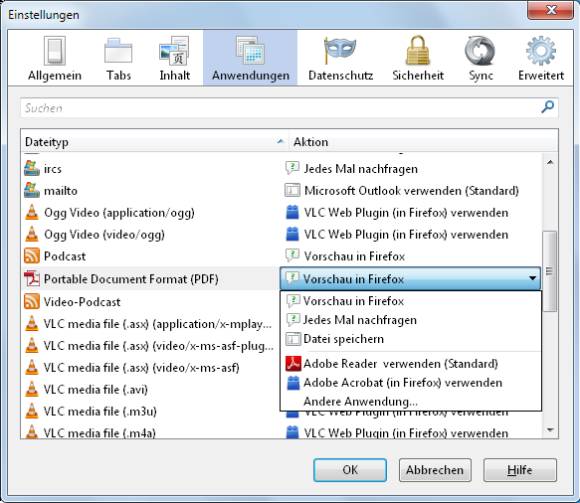
Task: Collapse the Vorschau in Firefox dropdown arrow
Action: (532, 278)
